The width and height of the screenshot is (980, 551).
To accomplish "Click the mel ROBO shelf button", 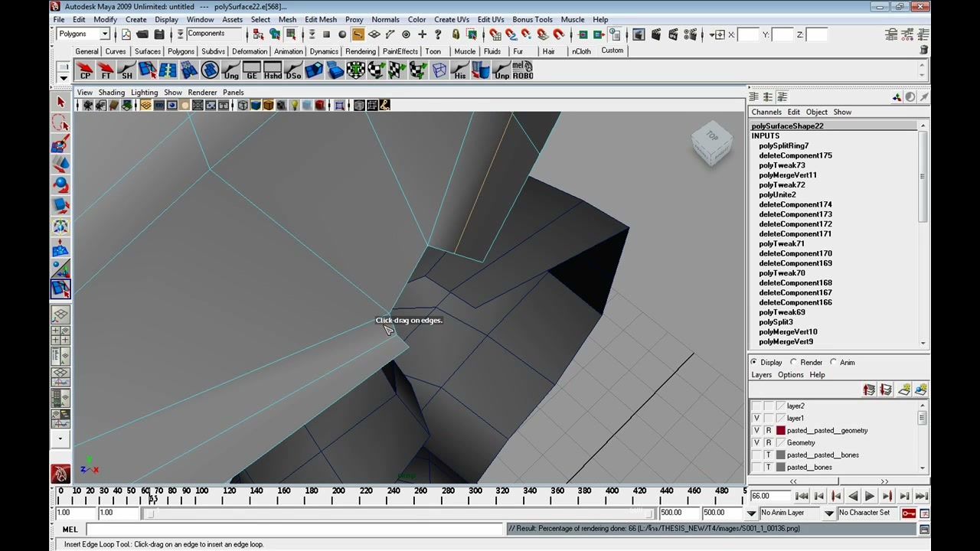I will (x=523, y=71).
